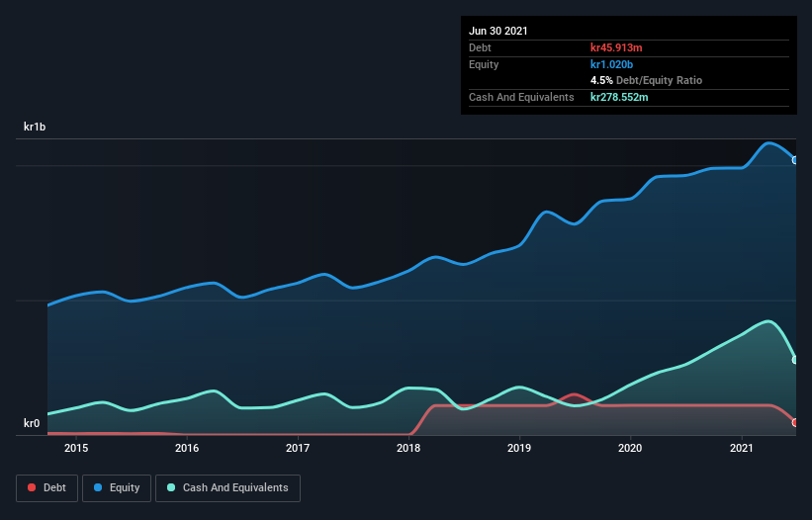Click the Debt label in tooltip
812x520 pixels.
(480, 47)
